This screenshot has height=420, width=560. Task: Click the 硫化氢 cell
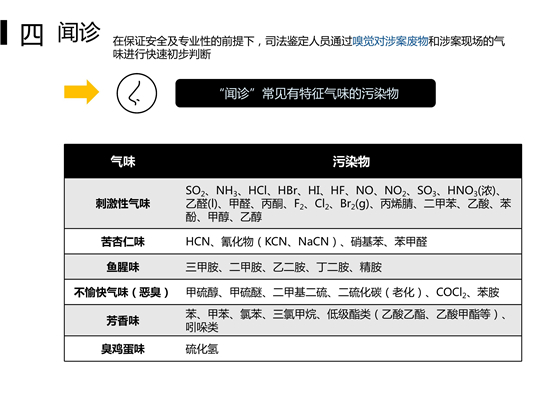point(202,349)
